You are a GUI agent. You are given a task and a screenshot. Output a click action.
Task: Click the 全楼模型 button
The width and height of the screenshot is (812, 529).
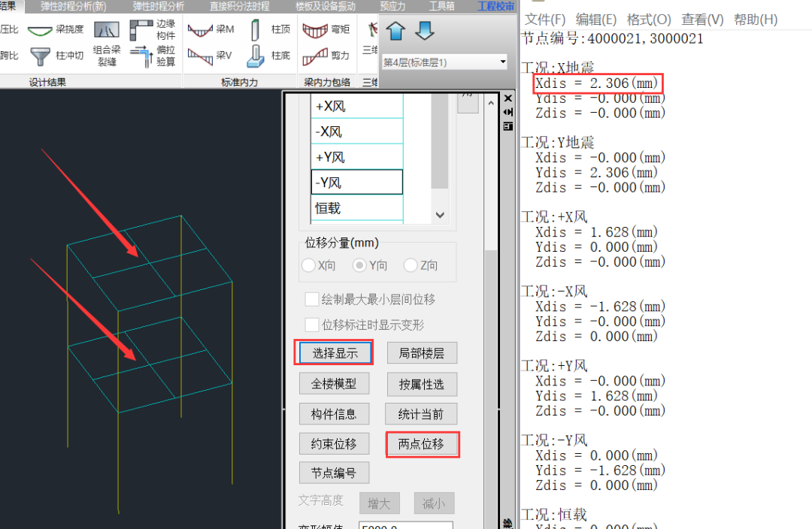point(334,383)
